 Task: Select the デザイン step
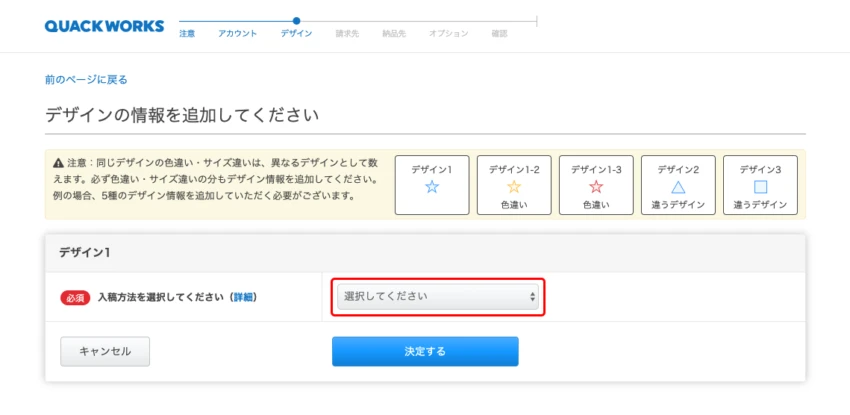click(296, 34)
